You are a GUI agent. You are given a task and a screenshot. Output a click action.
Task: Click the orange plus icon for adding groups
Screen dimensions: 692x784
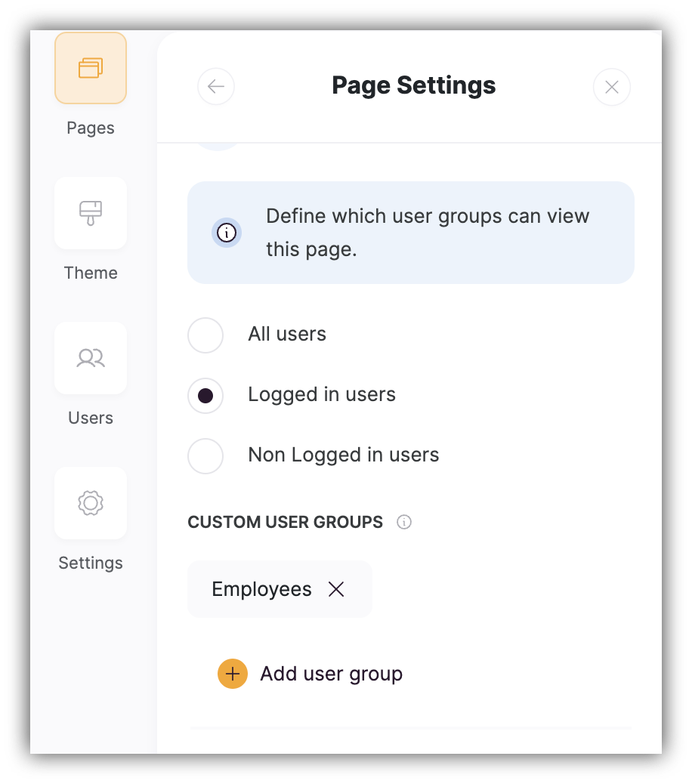pyautogui.click(x=232, y=673)
